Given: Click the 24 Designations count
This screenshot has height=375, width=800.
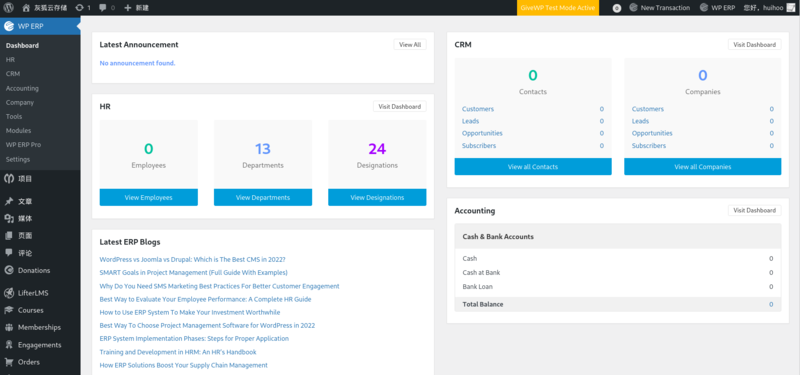Looking at the screenshot, I should 377,149.
